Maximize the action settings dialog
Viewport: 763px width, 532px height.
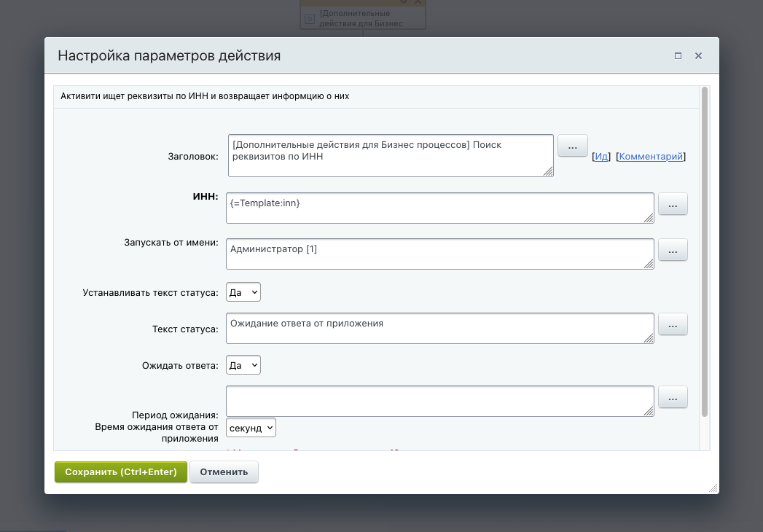[x=678, y=56]
